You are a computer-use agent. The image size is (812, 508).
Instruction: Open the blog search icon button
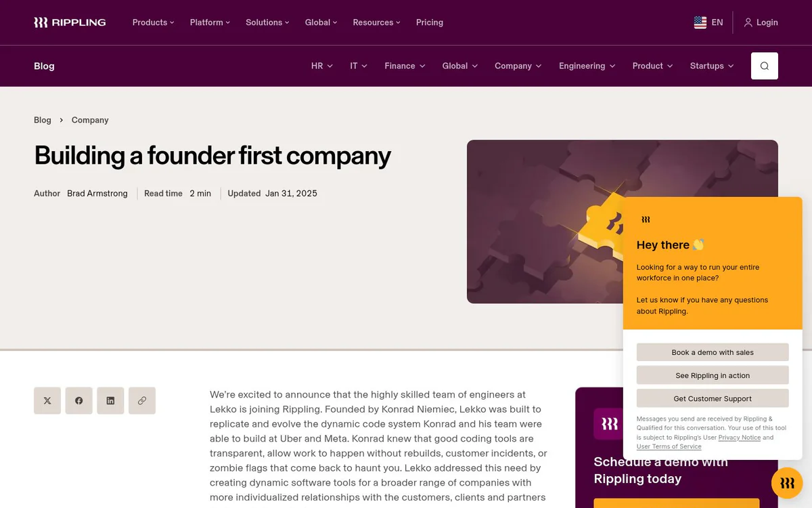765,66
